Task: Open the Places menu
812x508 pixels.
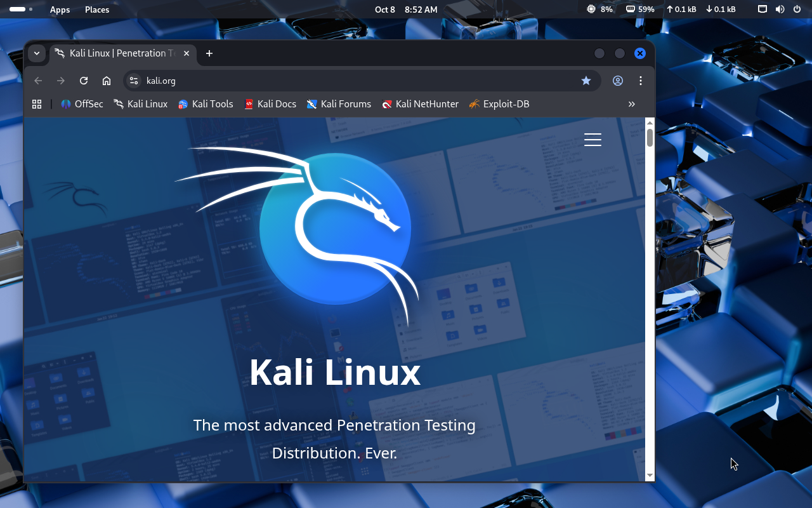Action: pyautogui.click(x=97, y=10)
